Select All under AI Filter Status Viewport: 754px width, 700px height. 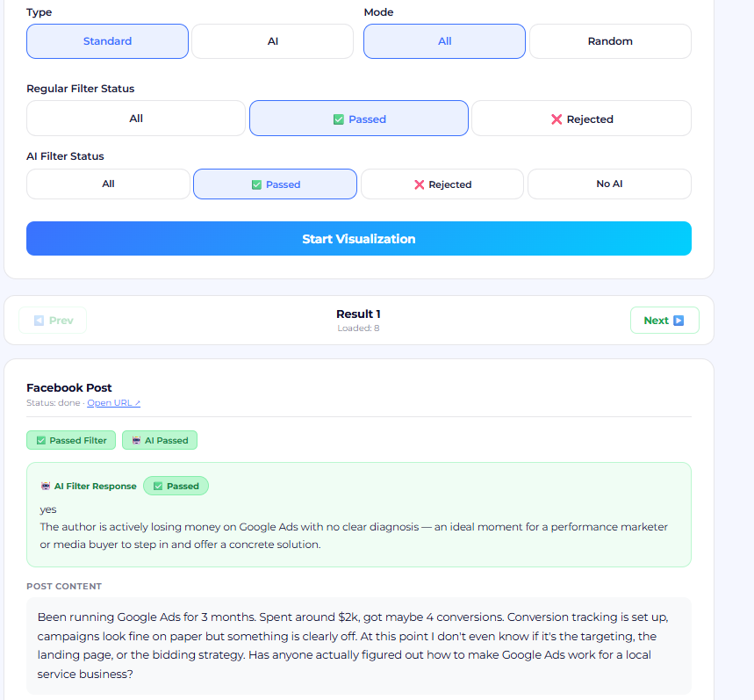[108, 184]
